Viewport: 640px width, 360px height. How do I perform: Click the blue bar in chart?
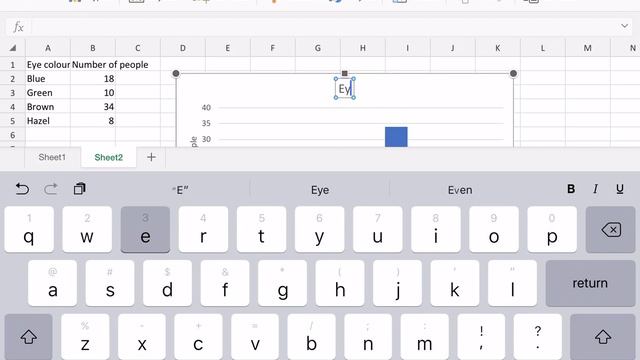396,137
